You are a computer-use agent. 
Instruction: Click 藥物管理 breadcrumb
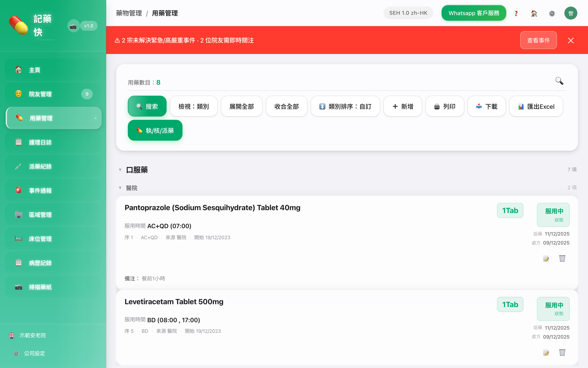(x=129, y=13)
